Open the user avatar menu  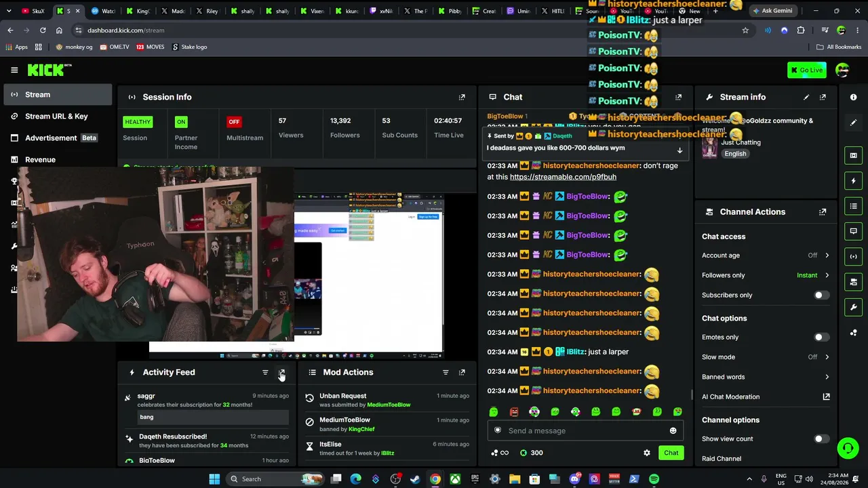click(842, 70)
